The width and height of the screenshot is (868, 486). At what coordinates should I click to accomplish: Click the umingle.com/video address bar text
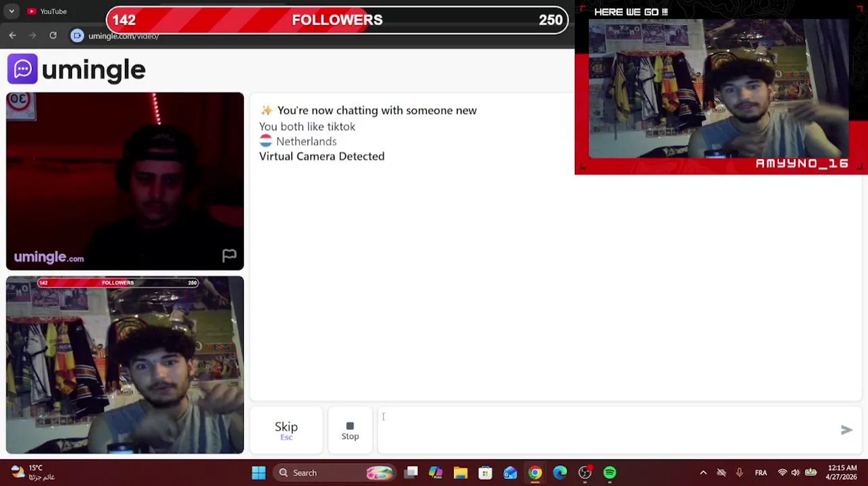pos(124,36)
